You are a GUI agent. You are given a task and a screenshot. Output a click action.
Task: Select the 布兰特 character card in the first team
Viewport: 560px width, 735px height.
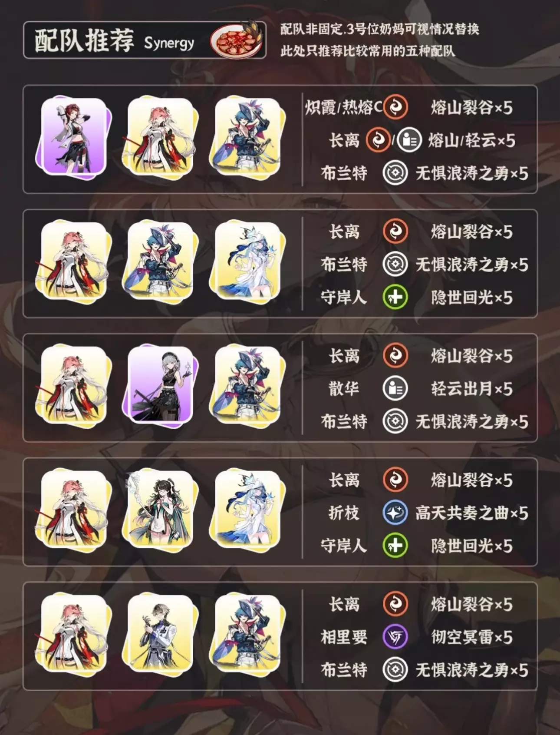(x=247, y=137)
